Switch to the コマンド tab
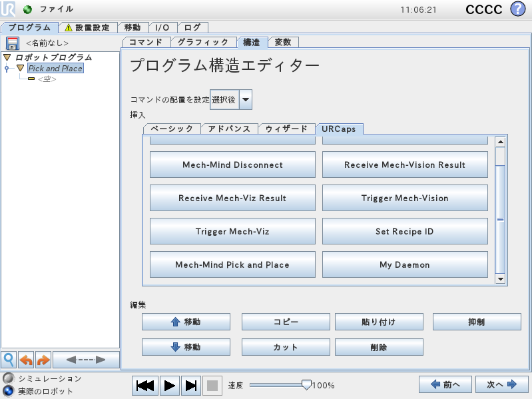The height and width of the screenshot is (399, 532). click(x=146, y=42)
